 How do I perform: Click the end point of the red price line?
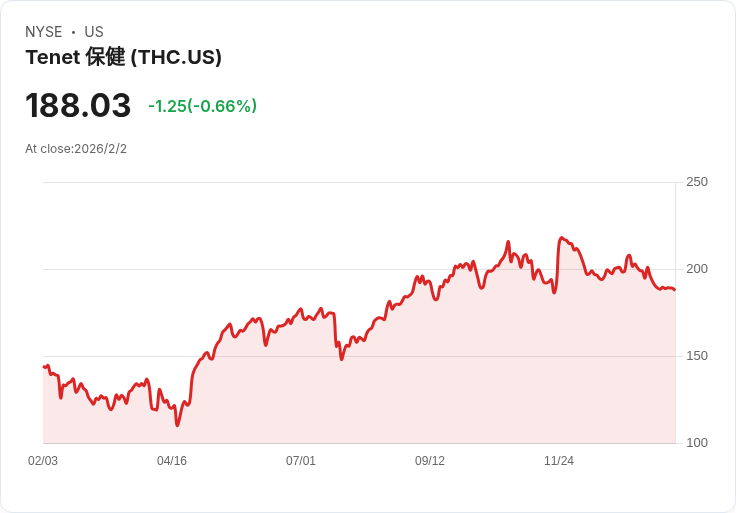(x=675, y=290)
